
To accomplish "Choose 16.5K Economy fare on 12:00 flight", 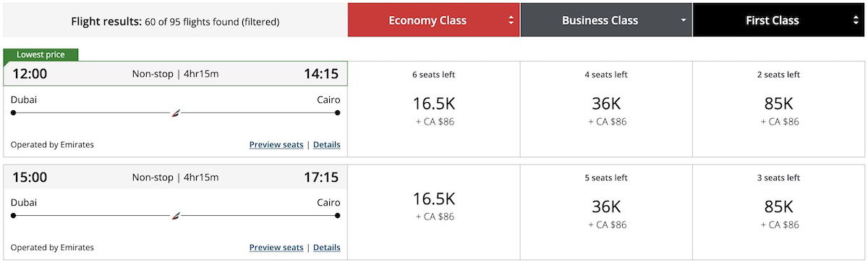I will 434,109.
